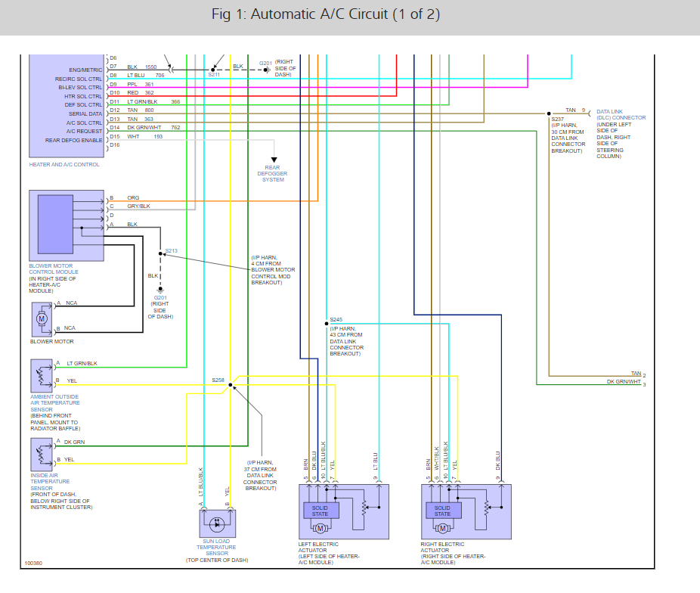Open the INSIDE AIR TEMPERATURE SENSOR label
The height and width of the screenshot is (593, 700).
[50, 482]
